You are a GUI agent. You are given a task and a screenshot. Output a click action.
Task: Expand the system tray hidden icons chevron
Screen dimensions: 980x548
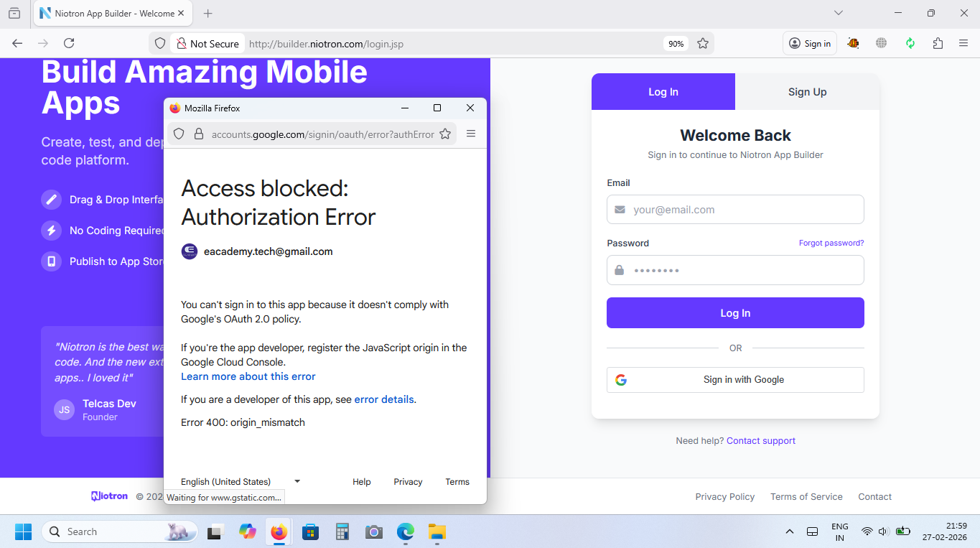[x=790, y=531]
